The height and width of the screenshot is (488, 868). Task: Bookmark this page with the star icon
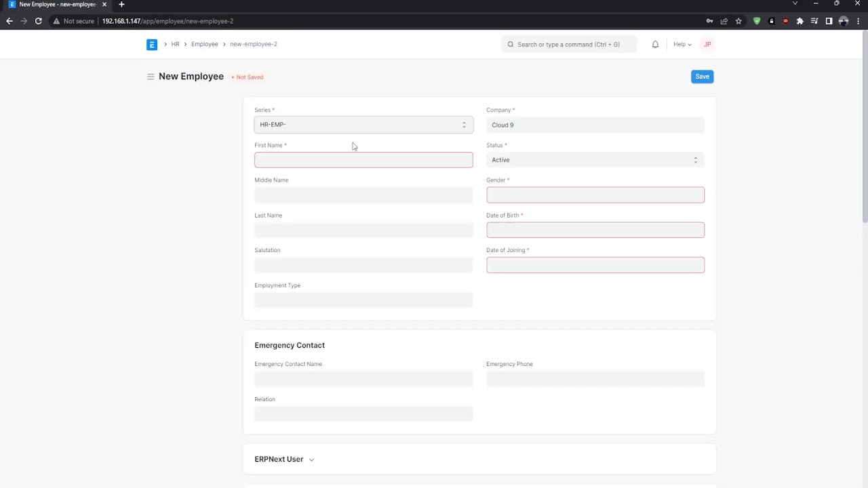[x=738, y=21]
